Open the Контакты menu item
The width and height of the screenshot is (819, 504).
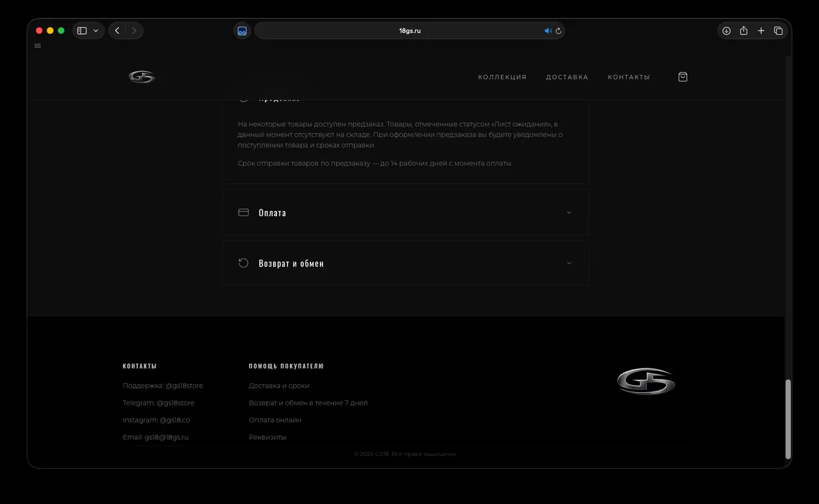point(629,77)
